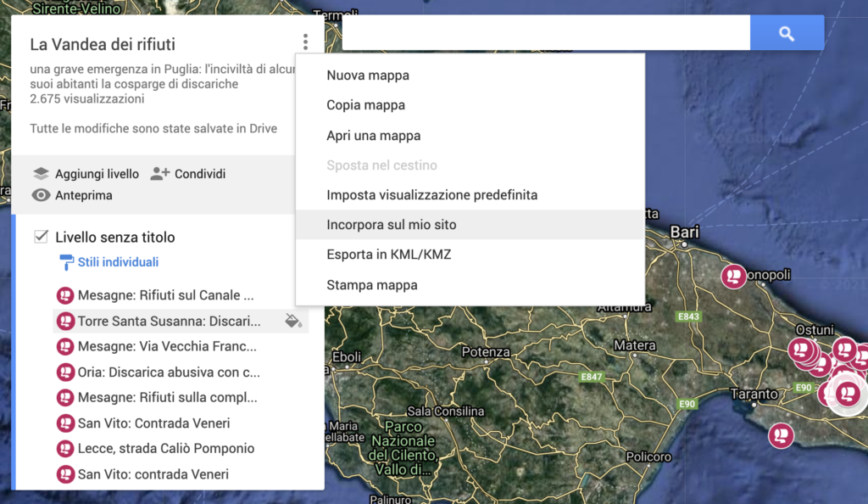Open the Stili individuali link
The width and height of the screenshot is (868, 504).
coord(118,262)
